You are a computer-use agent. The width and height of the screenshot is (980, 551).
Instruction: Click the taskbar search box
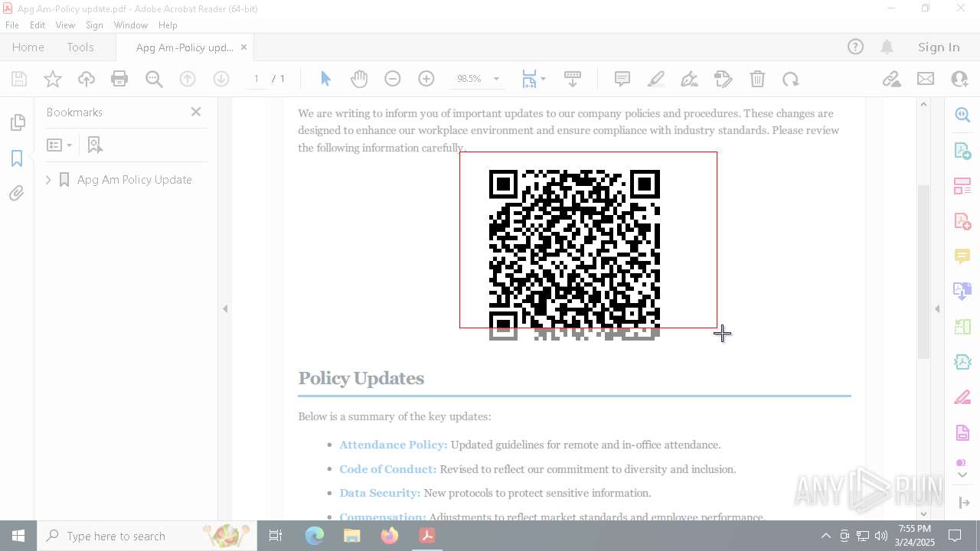[147, 536]
